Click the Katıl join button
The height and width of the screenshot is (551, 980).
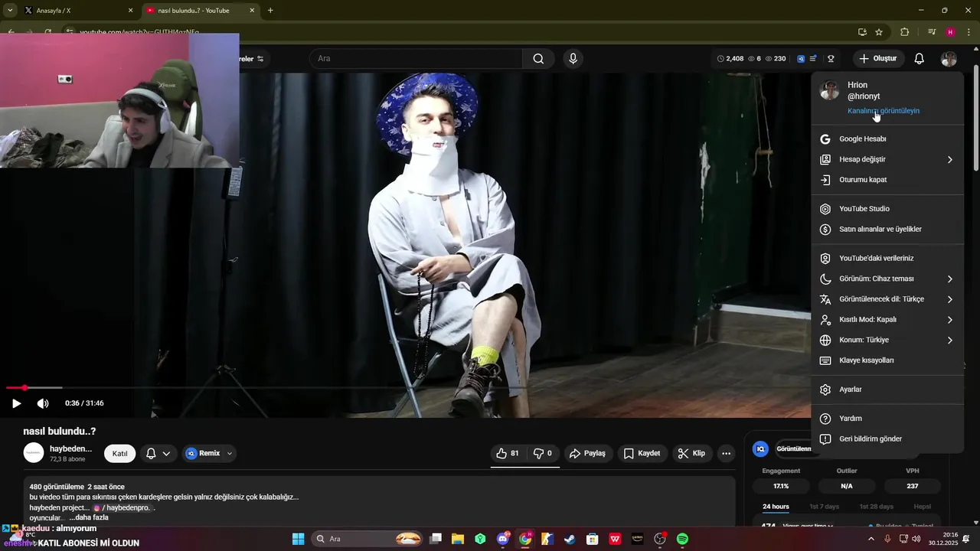click(120, 454)
